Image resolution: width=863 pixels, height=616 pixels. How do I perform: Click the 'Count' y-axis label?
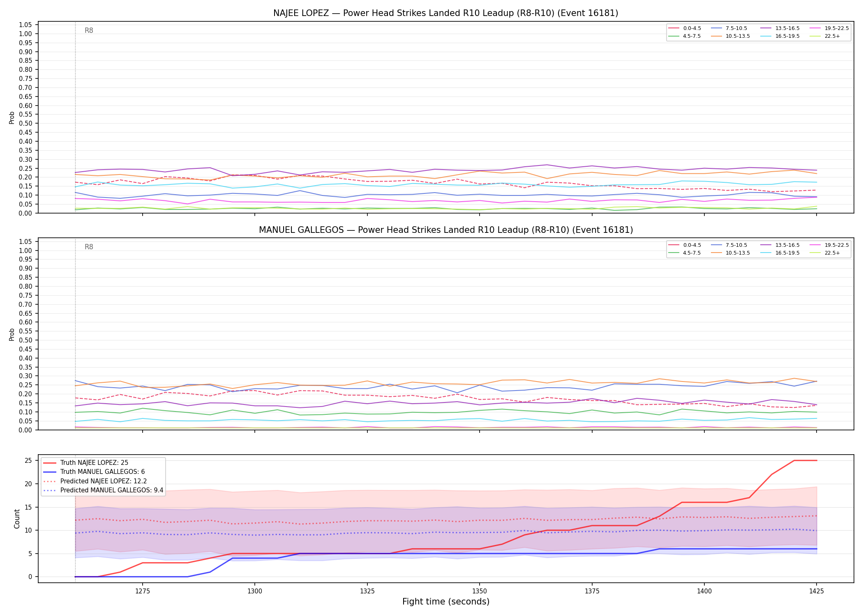pyautogui.click(x=17, y=519)
